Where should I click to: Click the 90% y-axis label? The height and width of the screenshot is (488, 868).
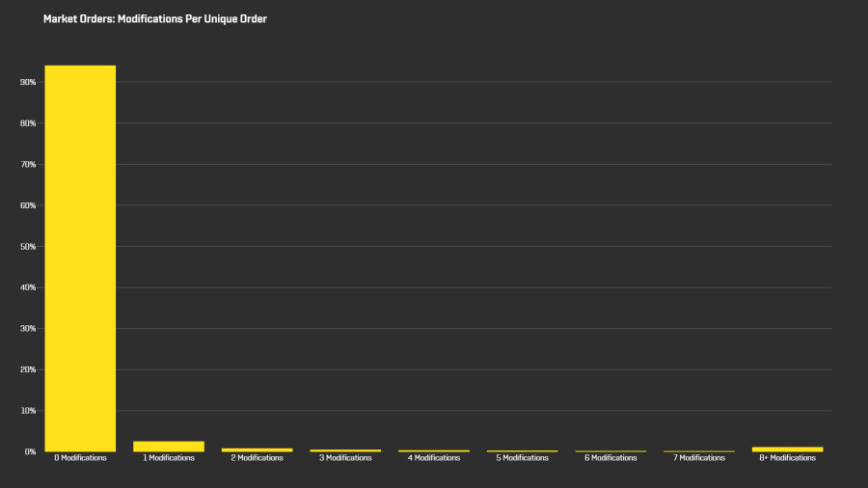[x=28, y=82]
